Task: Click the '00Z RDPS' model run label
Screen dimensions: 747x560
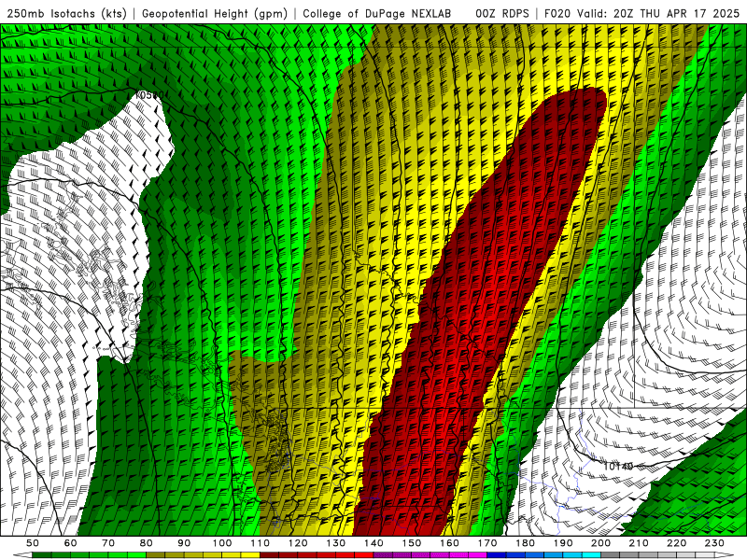Action: tap(502, 13)
